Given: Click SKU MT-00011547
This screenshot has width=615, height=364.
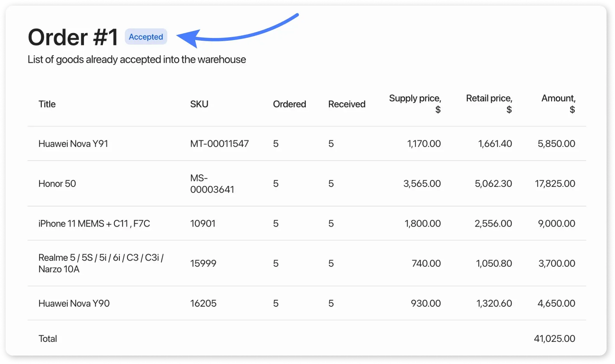Looking at the screenshot, I should pos(219,144).
